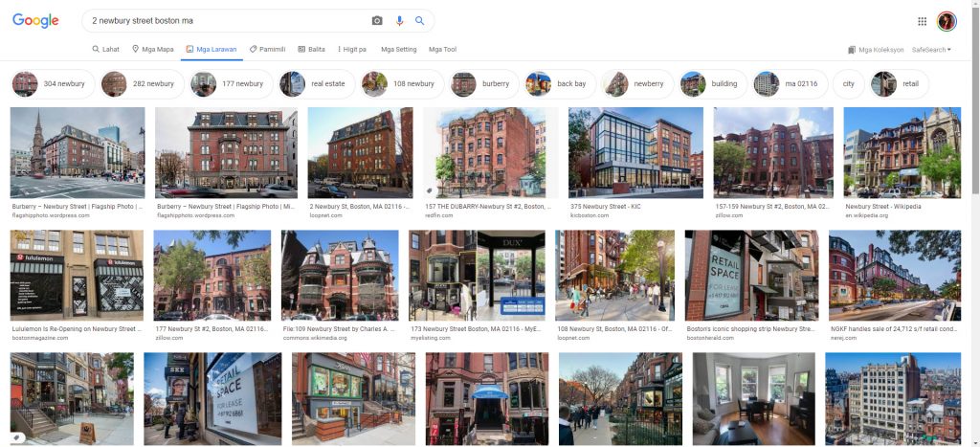Click the camera search-by-image icon
Viewport: 980px width, 447px height.
[x=377, y=21]
